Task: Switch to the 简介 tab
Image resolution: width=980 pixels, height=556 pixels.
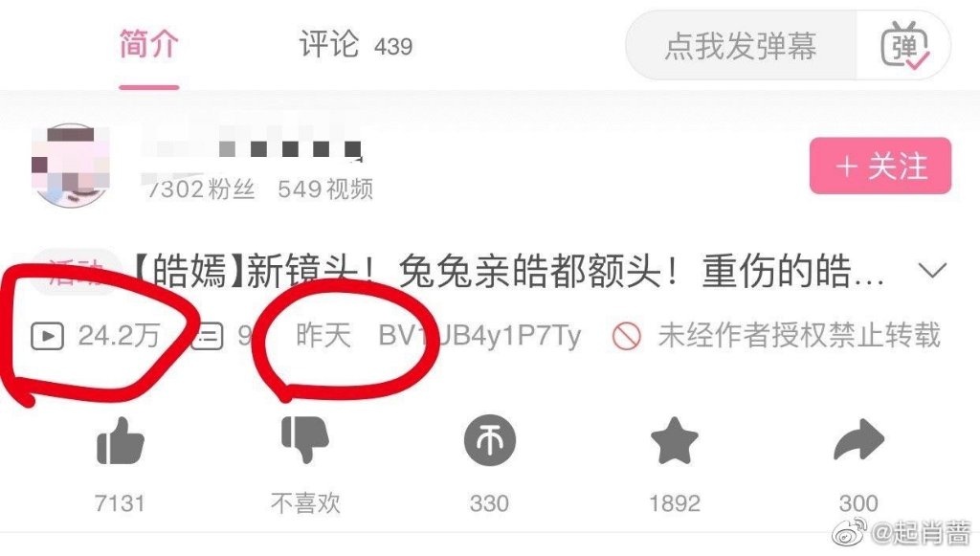Action: tap(148, 44)
